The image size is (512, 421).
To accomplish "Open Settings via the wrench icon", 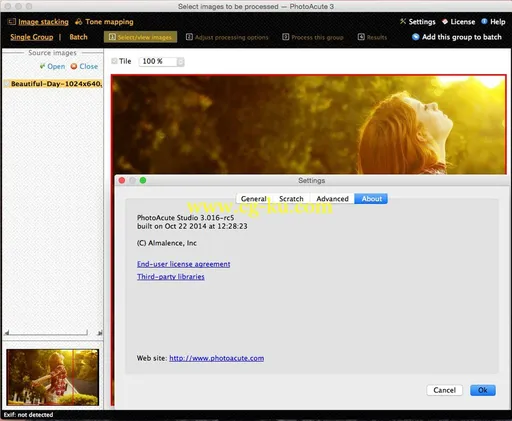I will [403, 21].
